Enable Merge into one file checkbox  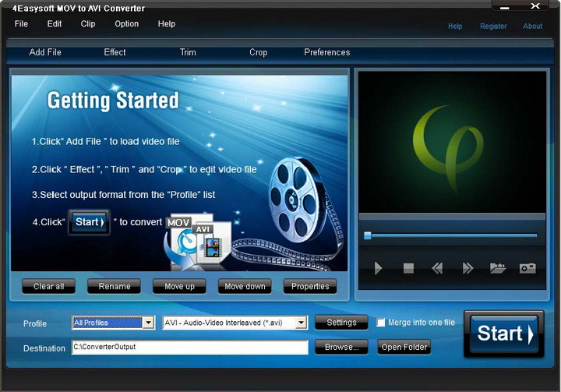(381, 323)
